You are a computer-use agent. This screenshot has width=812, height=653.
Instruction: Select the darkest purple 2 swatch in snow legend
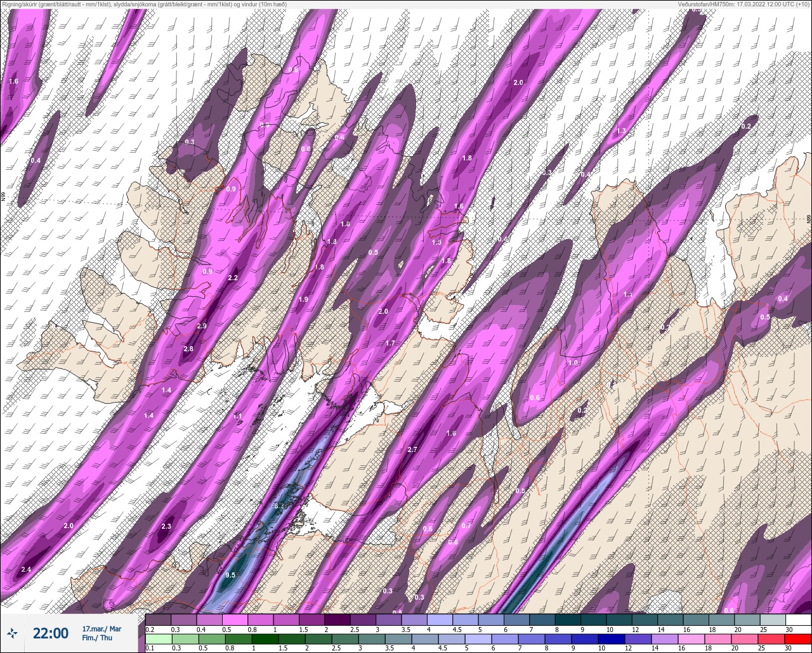(337, 619)
